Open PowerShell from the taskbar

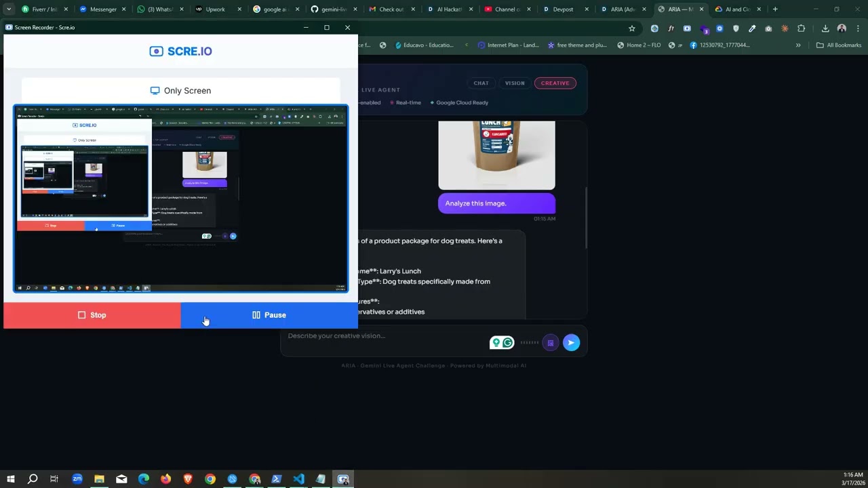277,479
